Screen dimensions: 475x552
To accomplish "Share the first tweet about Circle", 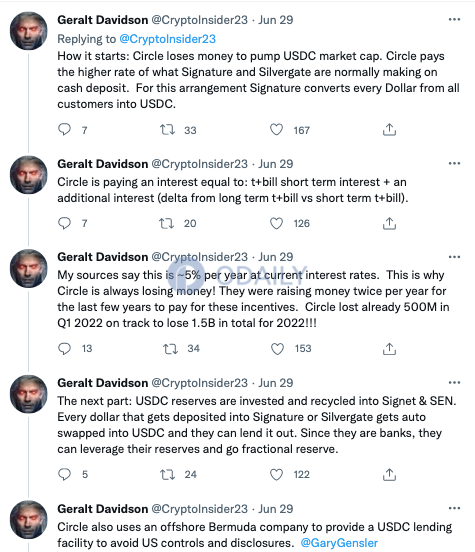I will click(x=389, y=130).
